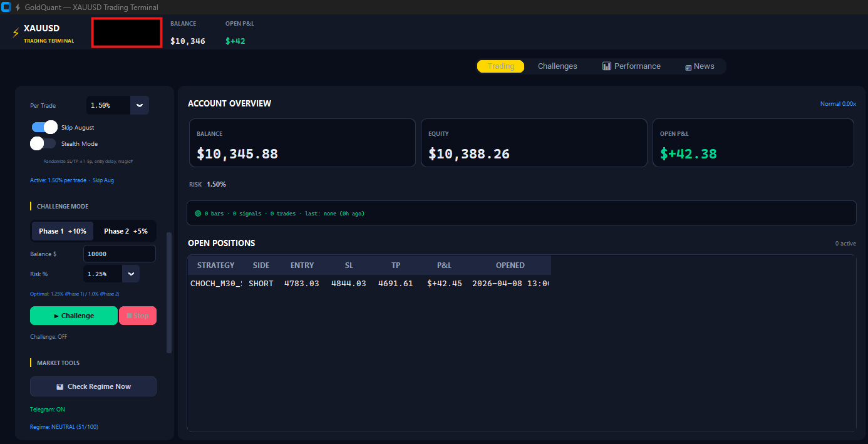This screenshot has height=444, width=868.
Task: Click the green circle icon in the status line
Action: click(x=198, y=214)
